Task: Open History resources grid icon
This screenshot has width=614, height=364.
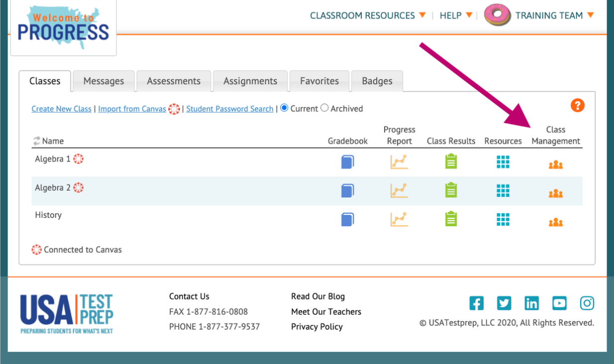Action: point(503,219)
